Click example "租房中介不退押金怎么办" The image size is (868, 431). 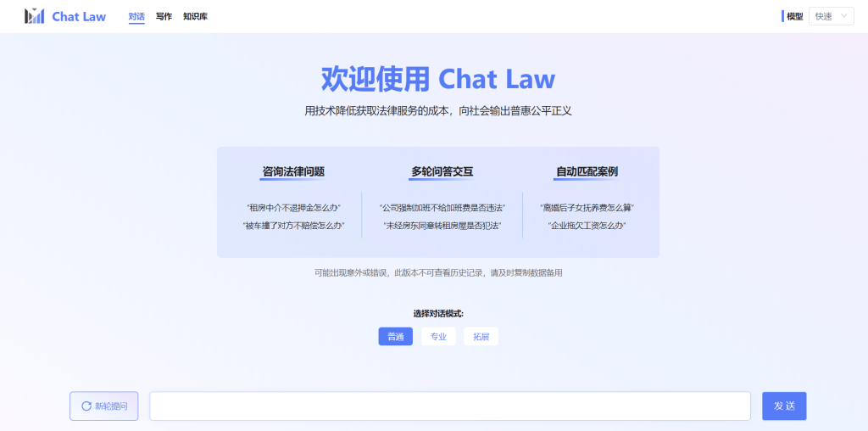(293, 207)
